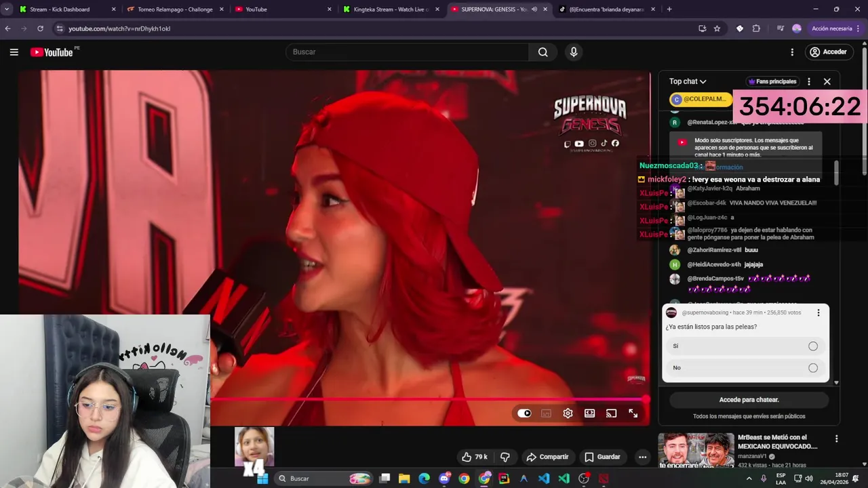Open File Explorer from the taskbar

point(404,479)
